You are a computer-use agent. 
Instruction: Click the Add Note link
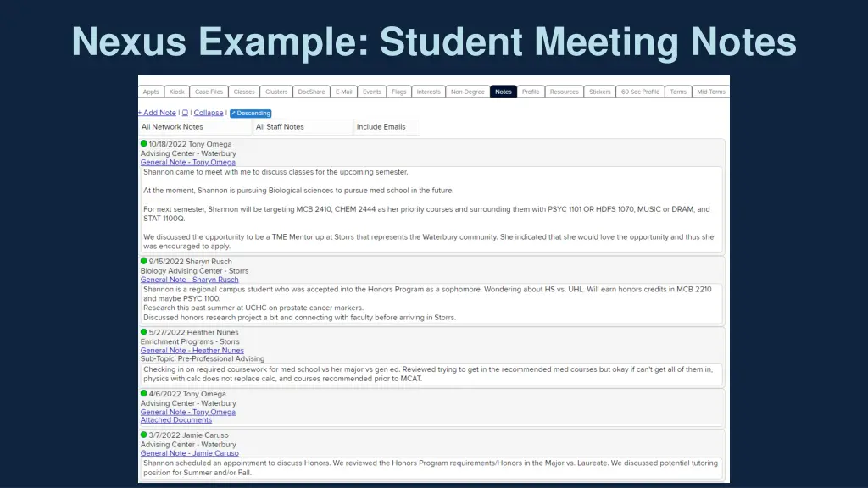click(157, 113)
